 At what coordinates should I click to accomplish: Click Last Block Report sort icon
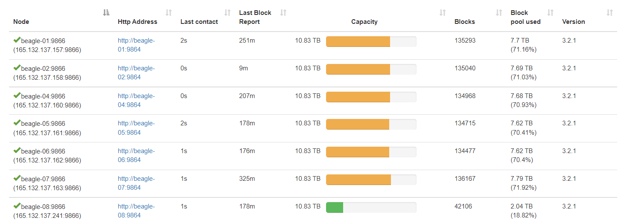pyautogui.click(x=283, y=13)
